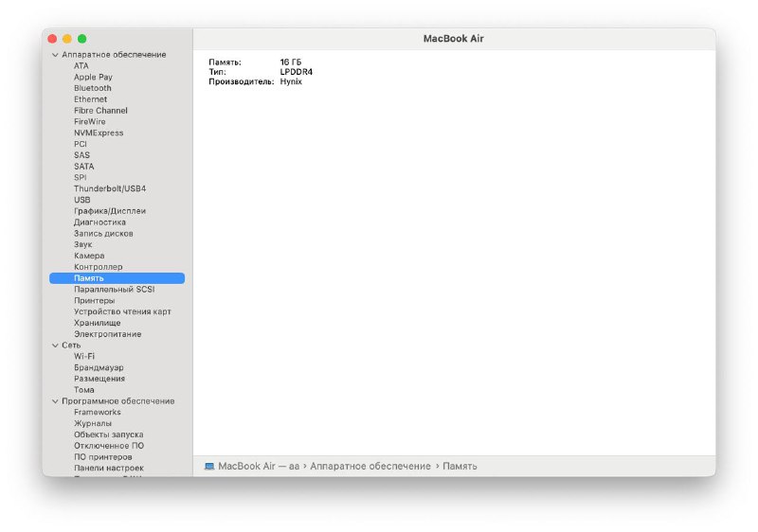The image size is (758, 532).
Task: Select Диагностика in sidebar
Action: pyautogui.click(x=99, y=222)
